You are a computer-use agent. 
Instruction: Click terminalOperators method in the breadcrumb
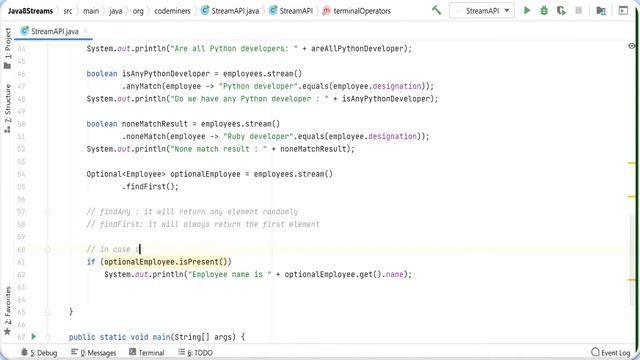(356, 11)
